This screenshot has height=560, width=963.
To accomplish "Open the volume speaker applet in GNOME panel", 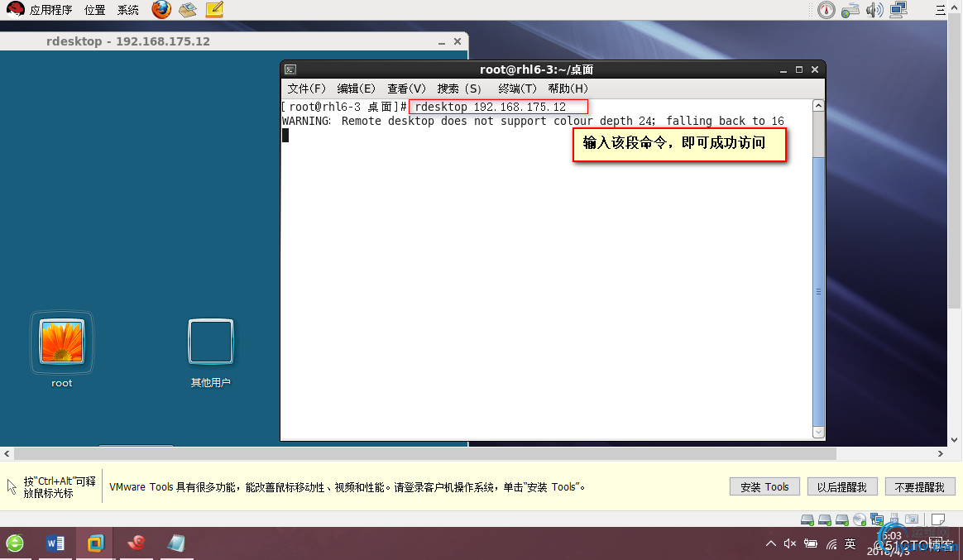I will [874, 10].
